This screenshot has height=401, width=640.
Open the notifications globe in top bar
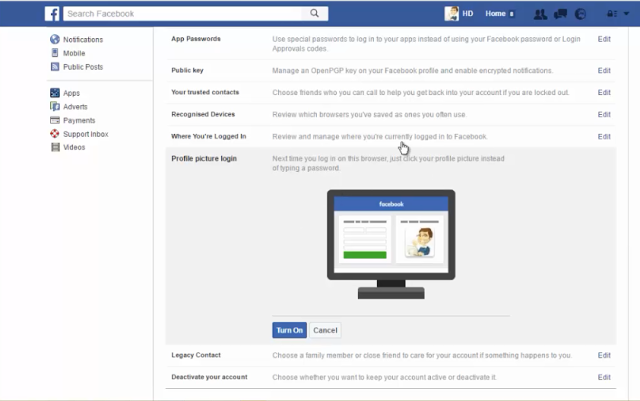(580, 14)
